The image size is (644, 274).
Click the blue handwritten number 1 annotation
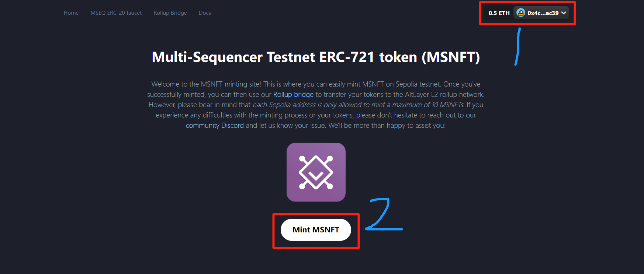[518, 47]
